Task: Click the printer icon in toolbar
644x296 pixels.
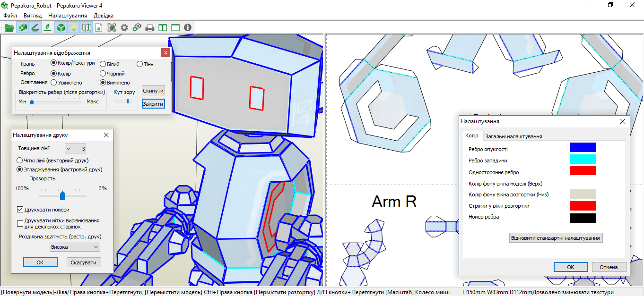Action: click(150, 28)
